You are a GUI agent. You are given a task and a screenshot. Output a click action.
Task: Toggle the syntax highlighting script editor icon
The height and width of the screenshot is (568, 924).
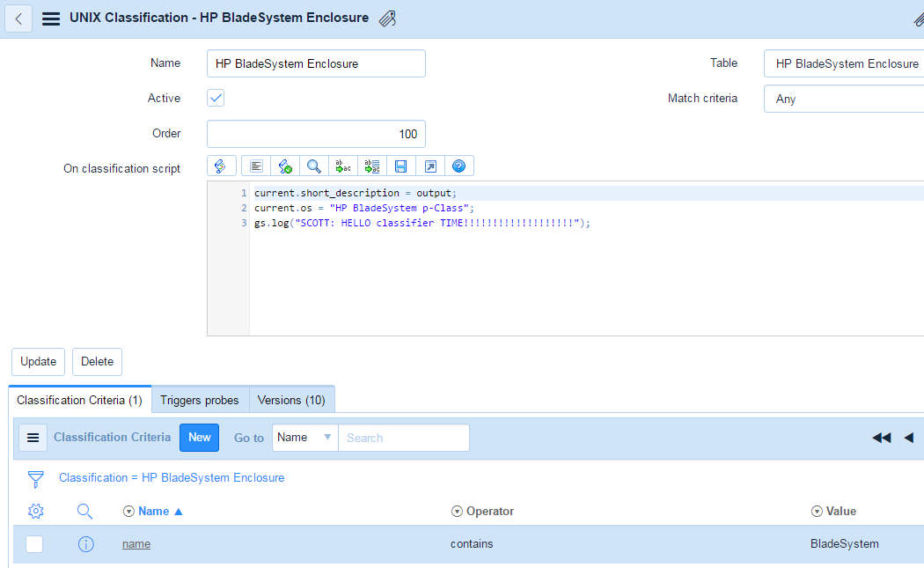coord(220,166)
